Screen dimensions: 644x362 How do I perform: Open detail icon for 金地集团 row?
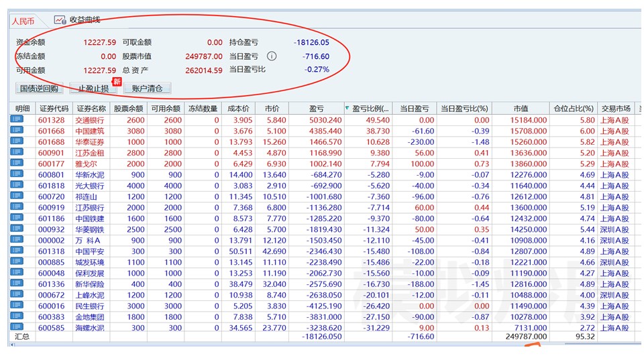tap(17, 316)
